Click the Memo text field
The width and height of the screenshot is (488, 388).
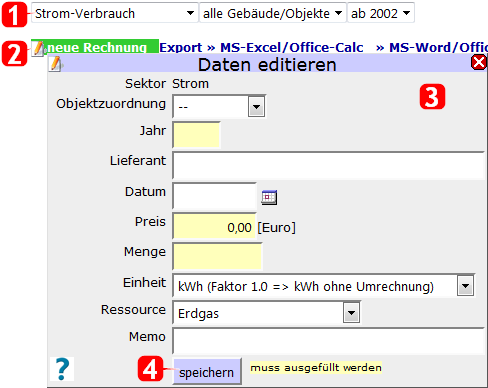[328, 341]
